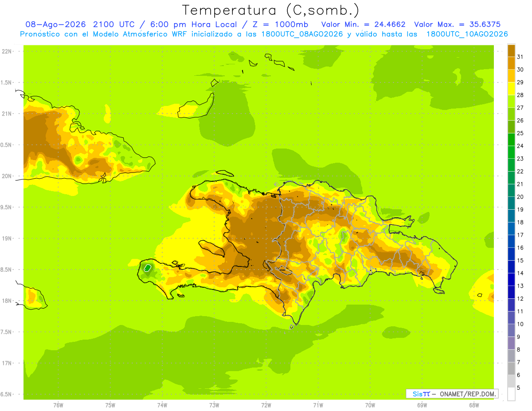Click the legend value "9"

[x=518, y=337]
